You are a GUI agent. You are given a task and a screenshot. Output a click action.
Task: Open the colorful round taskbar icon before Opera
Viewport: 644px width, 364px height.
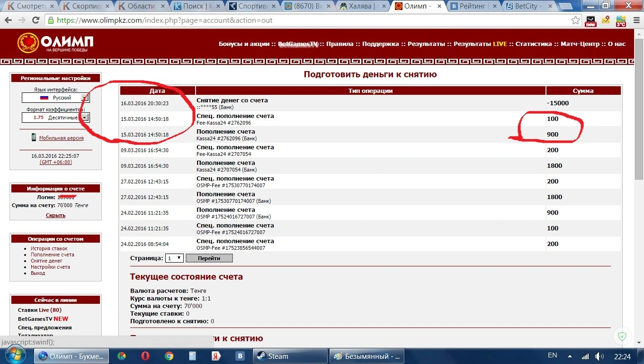[x=122, y=356]
